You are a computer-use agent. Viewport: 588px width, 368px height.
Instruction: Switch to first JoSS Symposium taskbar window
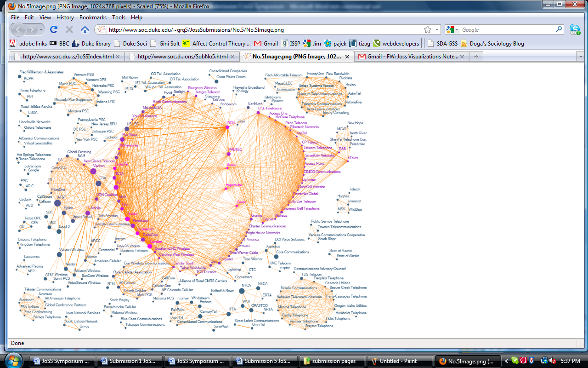coord(63,361)
